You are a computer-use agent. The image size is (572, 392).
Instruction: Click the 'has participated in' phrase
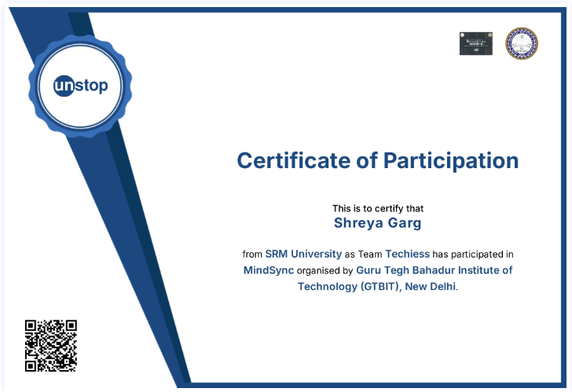tap(473, 255)
